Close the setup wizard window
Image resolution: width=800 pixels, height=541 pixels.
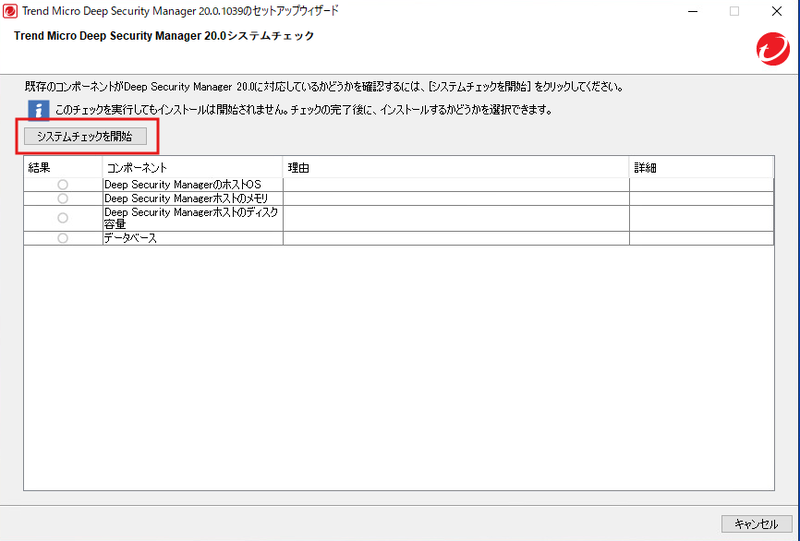tap(777, 11)
